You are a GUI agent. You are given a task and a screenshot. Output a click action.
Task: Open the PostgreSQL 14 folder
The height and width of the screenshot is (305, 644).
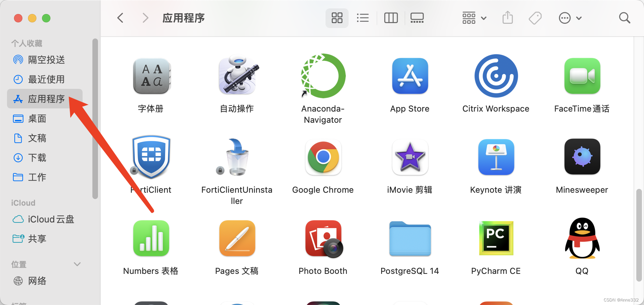coord(410,239)
